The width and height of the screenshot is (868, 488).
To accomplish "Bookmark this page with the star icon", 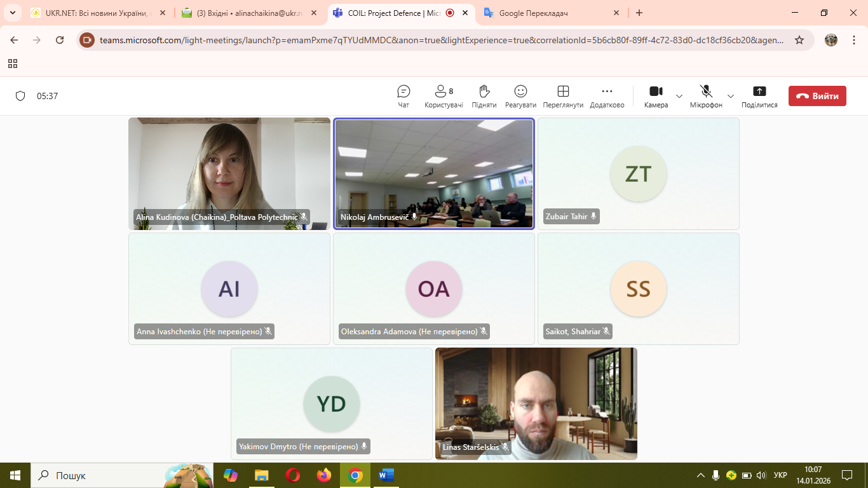I will coord(799,40).
